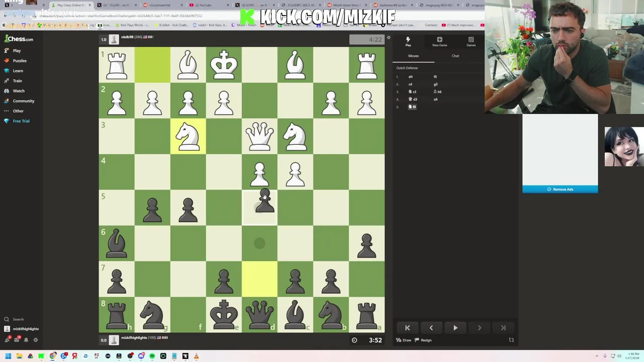The height and width of the screenshot is (362, 644).
Task: Click the opponent's clock 4:22
Action: click(x=366, y=40)
